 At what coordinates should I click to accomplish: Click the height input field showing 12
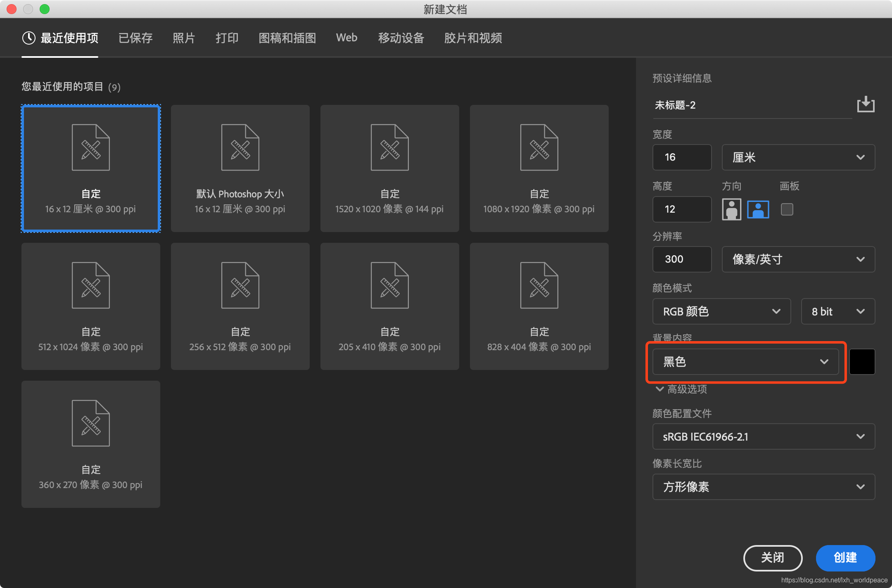[682, 209]
